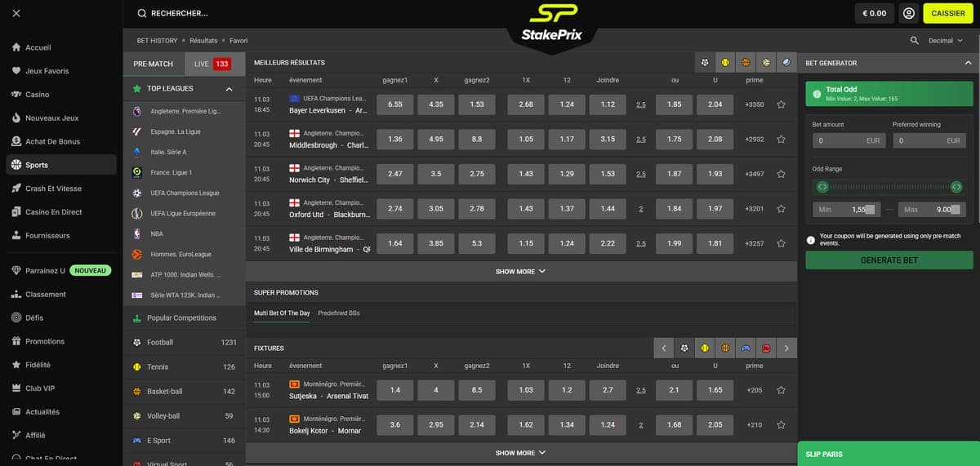
Task: Select the Predefined BBs tab
Action: point(339,313)
